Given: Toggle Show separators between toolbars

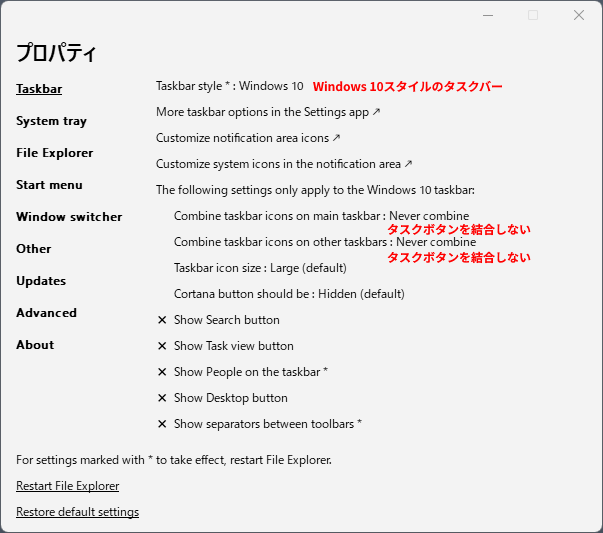Looking at the screenshot, I should 260,424.
